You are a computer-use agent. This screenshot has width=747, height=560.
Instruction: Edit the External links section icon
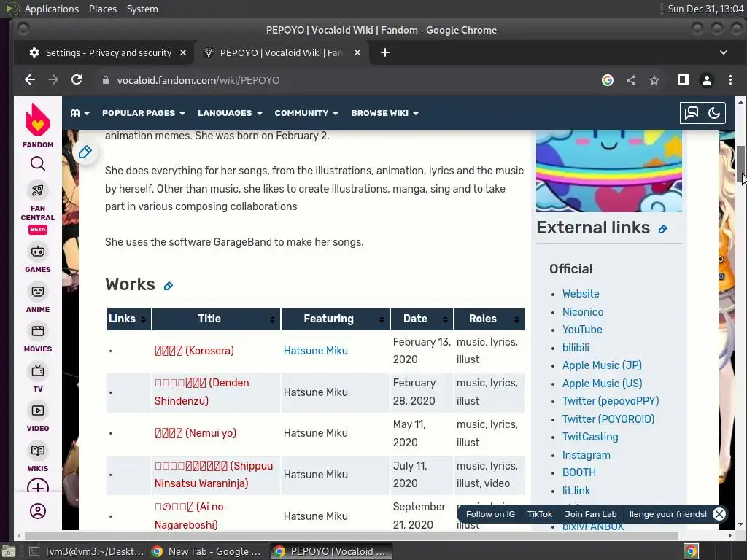tap(662, 229)
